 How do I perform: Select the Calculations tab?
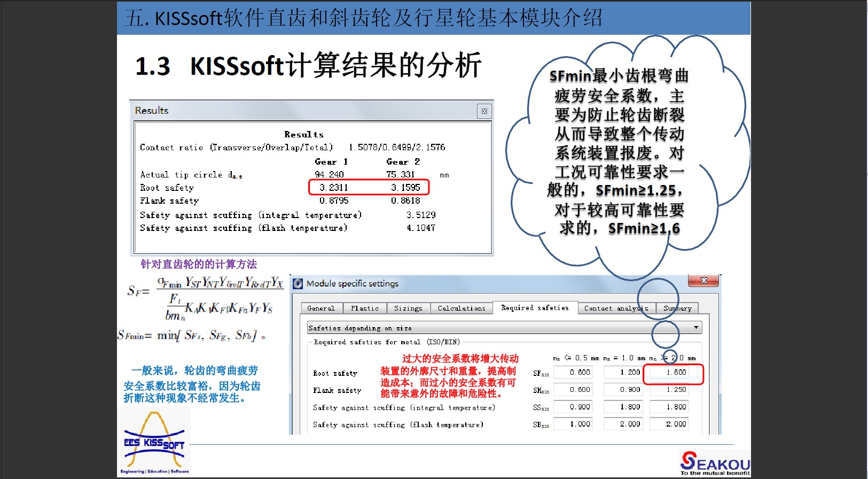(x=462, y=308)
